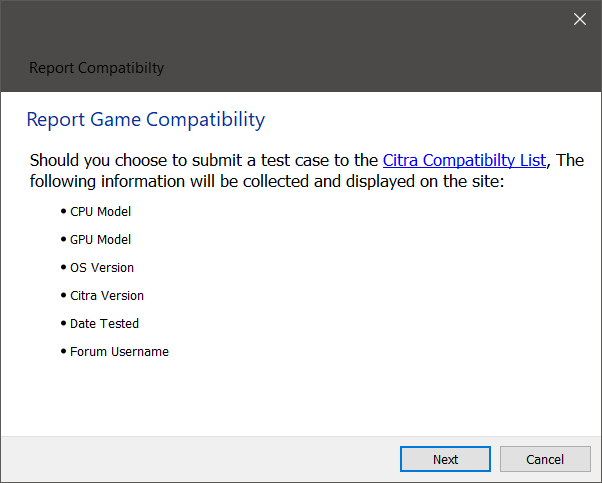Click the bullet icon beside GPU Model
Screen dimensions: 602x483
click(x=64, y=239)
